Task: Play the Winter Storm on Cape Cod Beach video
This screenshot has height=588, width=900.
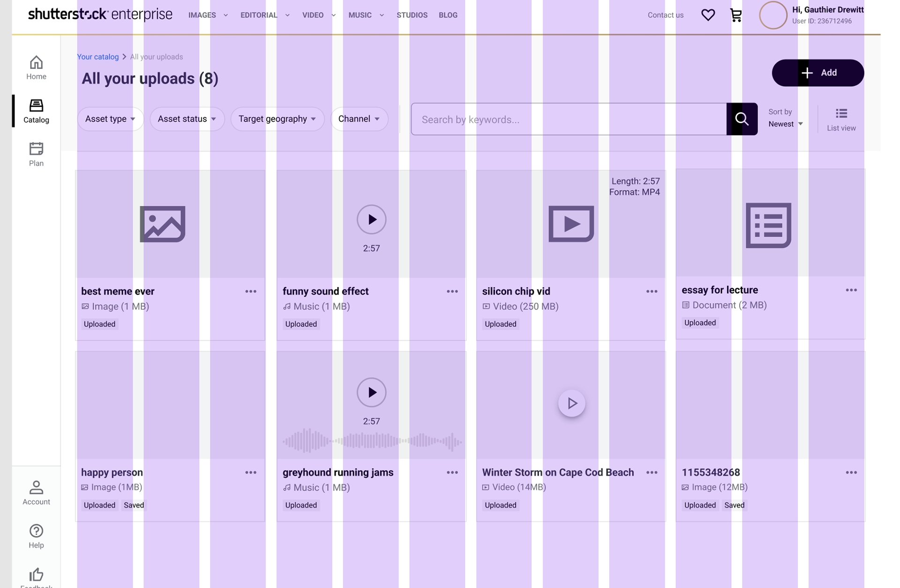Action: 571,403
